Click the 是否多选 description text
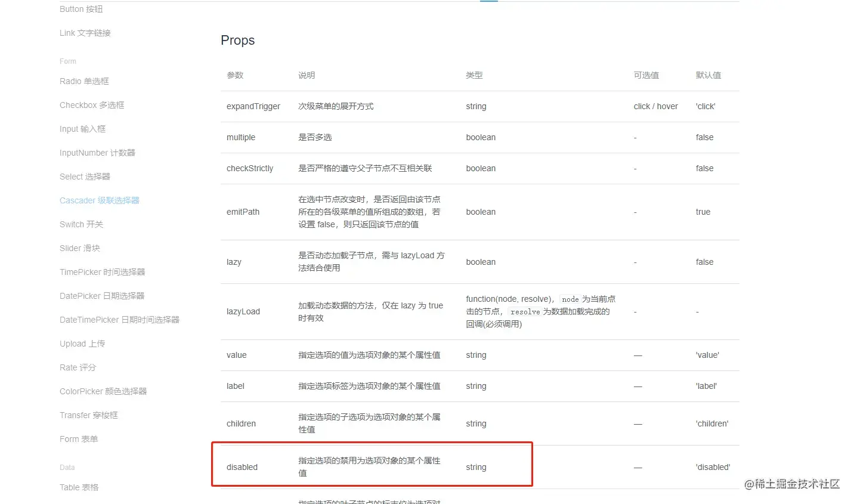Viewport: 854px width, 504px height. click(315, 137)
